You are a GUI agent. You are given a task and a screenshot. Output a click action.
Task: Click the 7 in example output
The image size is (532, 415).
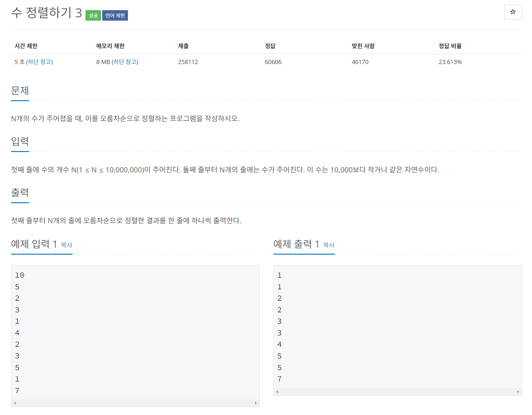pos(279,379)
